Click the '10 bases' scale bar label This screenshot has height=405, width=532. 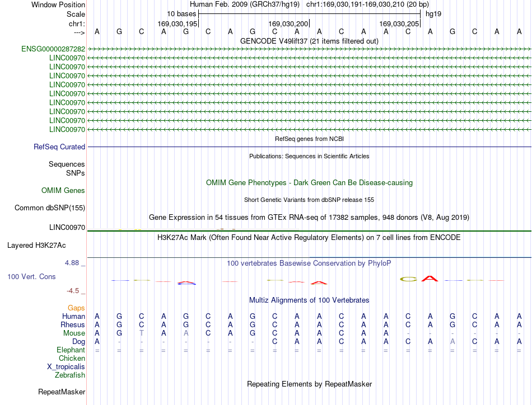click(x=181, y=14)
